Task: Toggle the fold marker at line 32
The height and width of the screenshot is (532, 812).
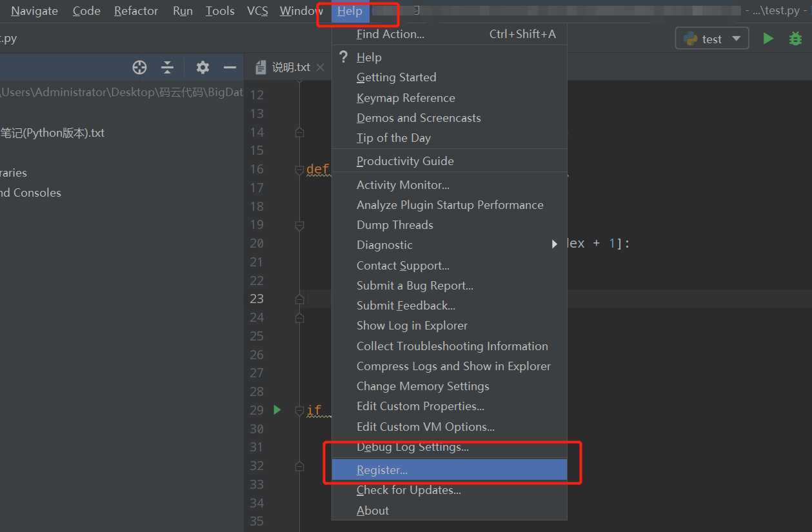Action: [x=299, y=466]
